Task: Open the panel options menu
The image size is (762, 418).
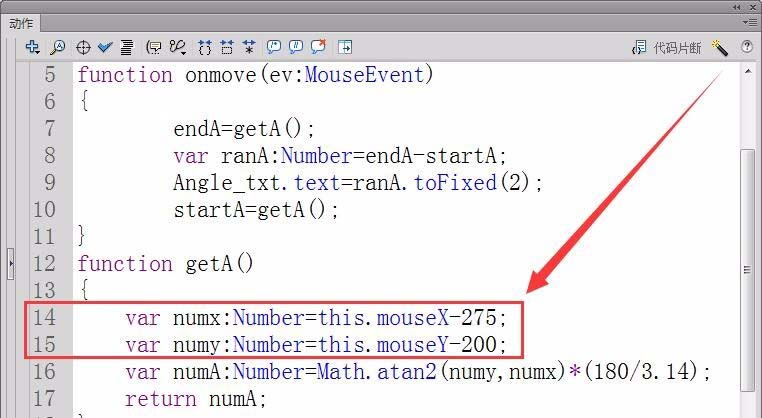Action: 749,22
